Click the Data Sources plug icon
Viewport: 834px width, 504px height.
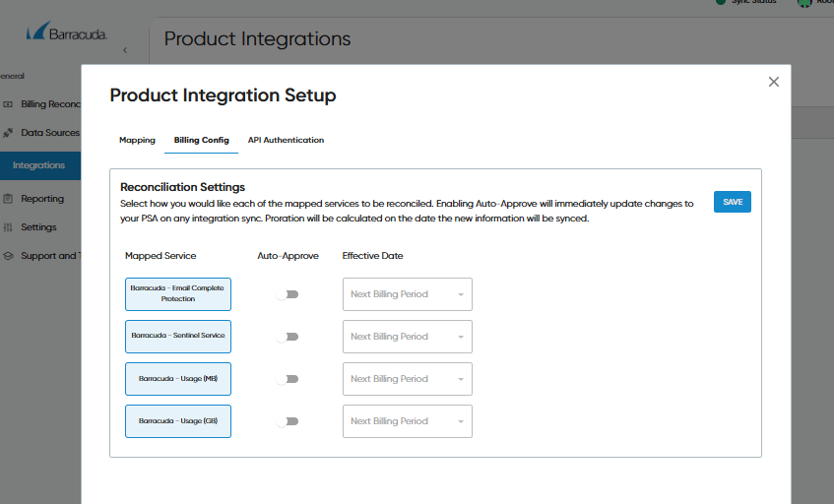[x=8, y=132]
